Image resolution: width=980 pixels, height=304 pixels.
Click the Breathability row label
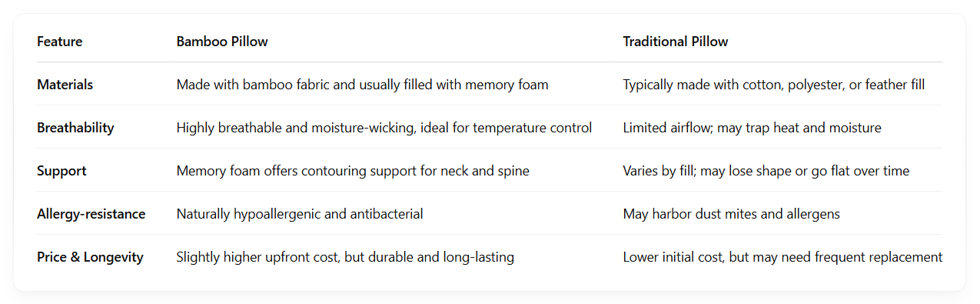point(75,128)
